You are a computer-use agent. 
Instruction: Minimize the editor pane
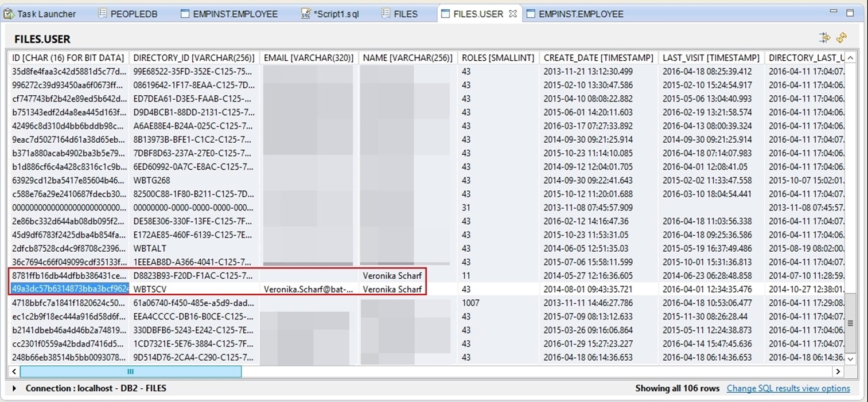tap(834, 12)
